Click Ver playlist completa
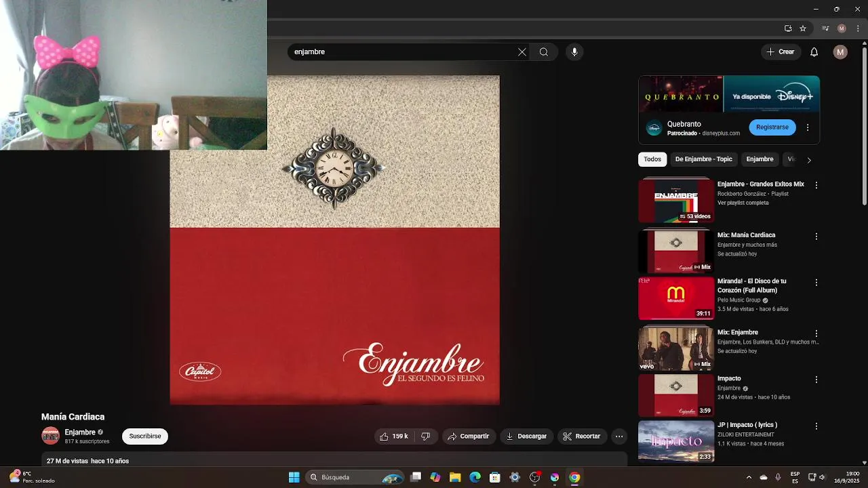The width and height of the screenshot is (868, 488). pos(743,203)
